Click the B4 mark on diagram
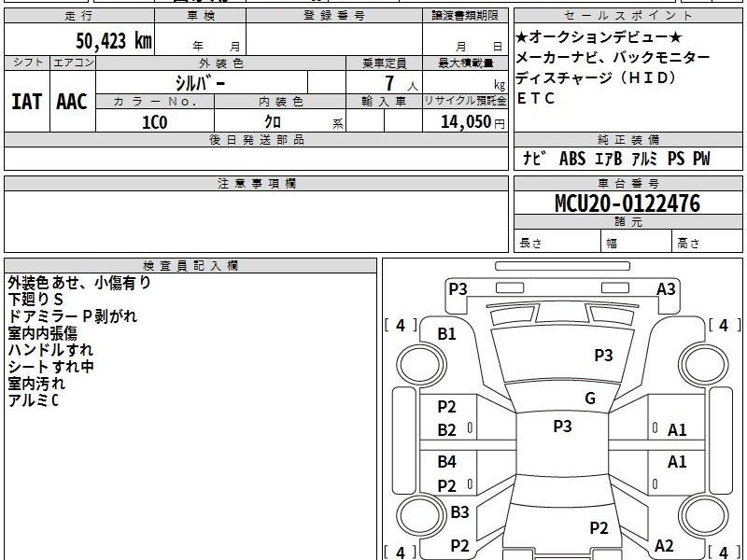This screenshot has width=747, height=560. (447, 461)
